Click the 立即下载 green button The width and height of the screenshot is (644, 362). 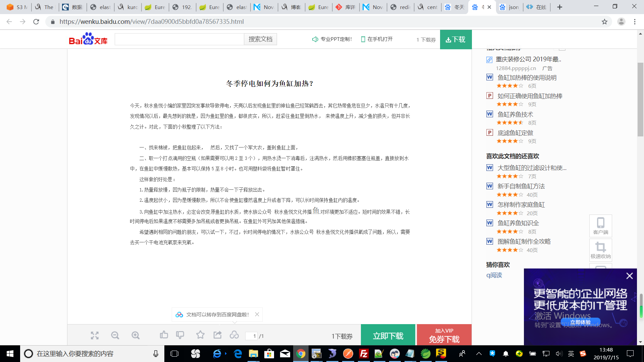point(388,336)
